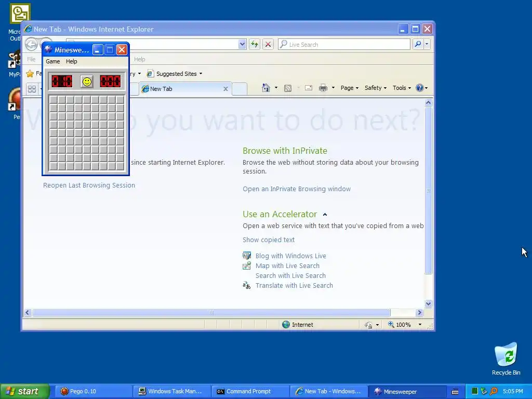Click the IE Refresh button

point(255,44)
